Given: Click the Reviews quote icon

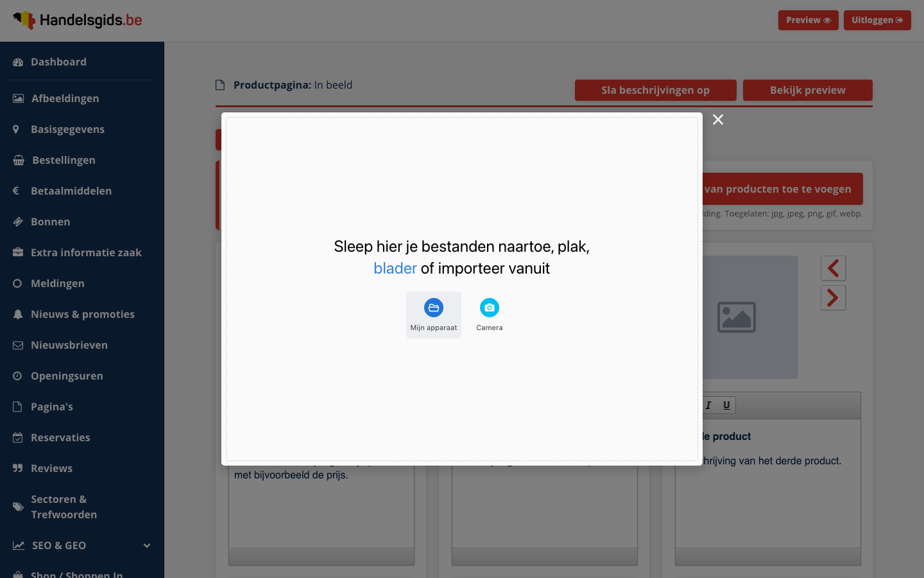Looking at the screenshot, I should (x=17, y=468).
